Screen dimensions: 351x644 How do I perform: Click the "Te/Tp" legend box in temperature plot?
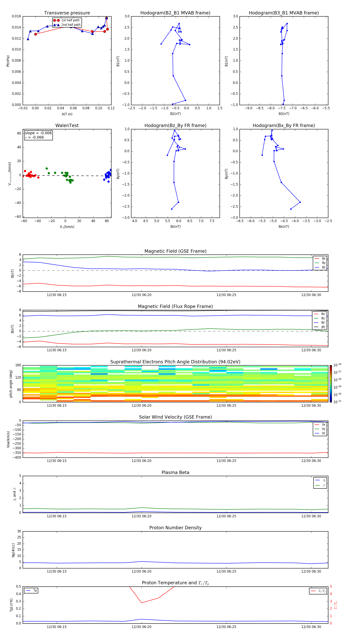point(318,591)
